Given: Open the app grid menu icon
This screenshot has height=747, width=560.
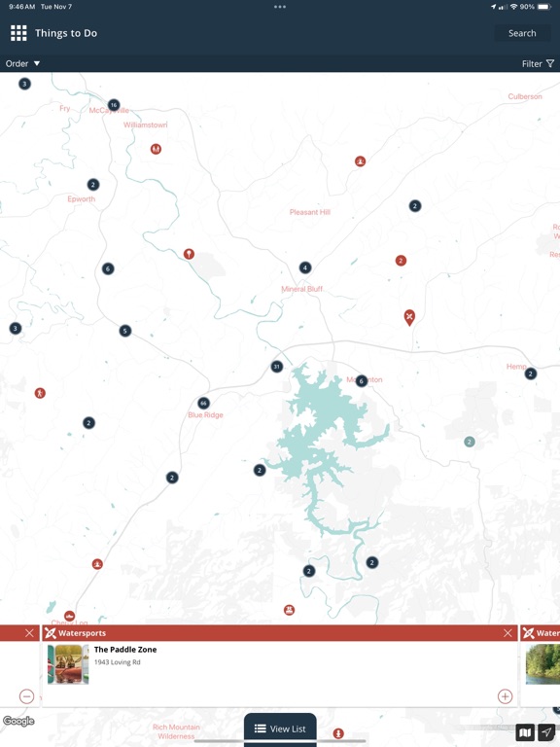Looking at the screenshot, I should (18, 33).
